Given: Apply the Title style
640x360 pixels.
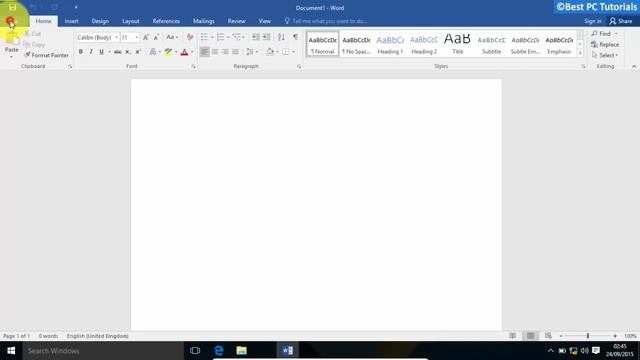Looking at the screenshot, I should tap(458, 44).
